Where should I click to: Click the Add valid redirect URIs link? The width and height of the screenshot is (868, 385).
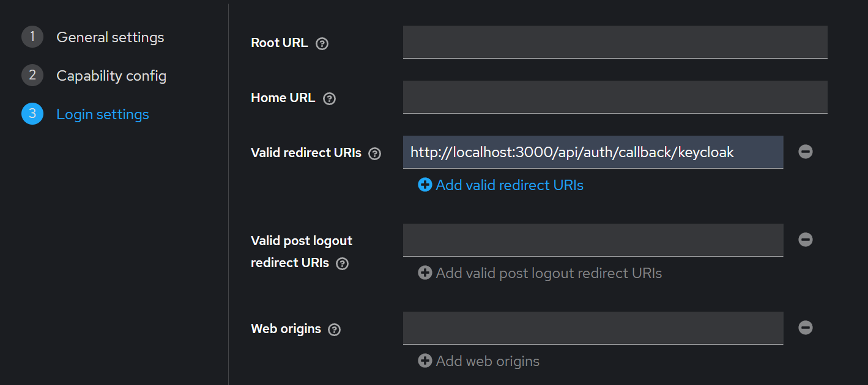point(509,185)
